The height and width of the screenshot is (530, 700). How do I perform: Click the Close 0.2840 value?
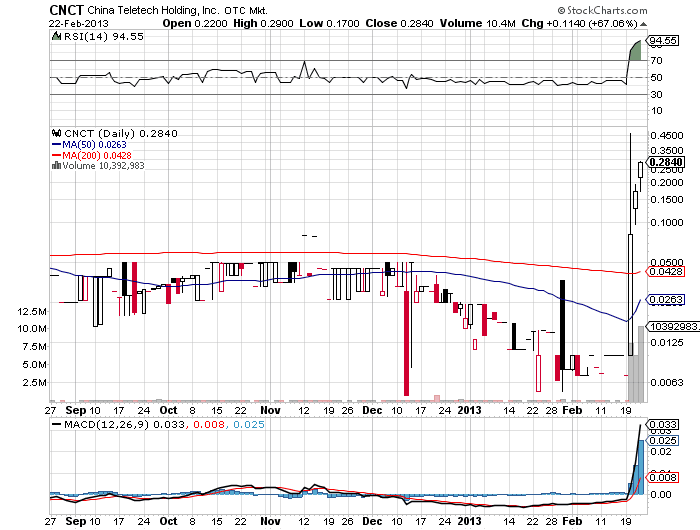click(x=399, y=23)
